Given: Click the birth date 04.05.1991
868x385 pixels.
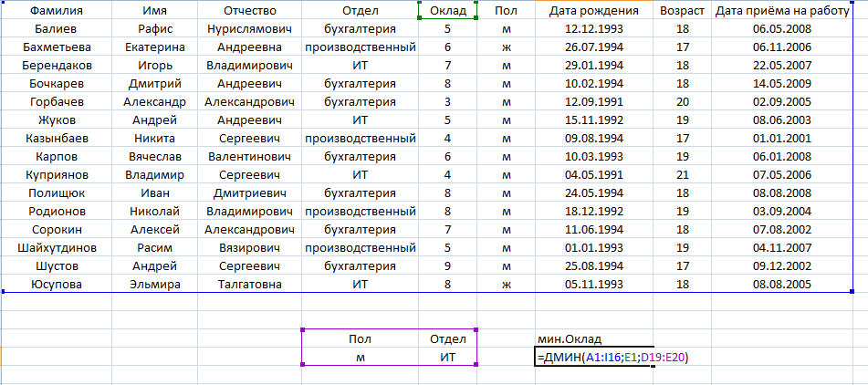Looking at the screenshot, I should point(594,175).
